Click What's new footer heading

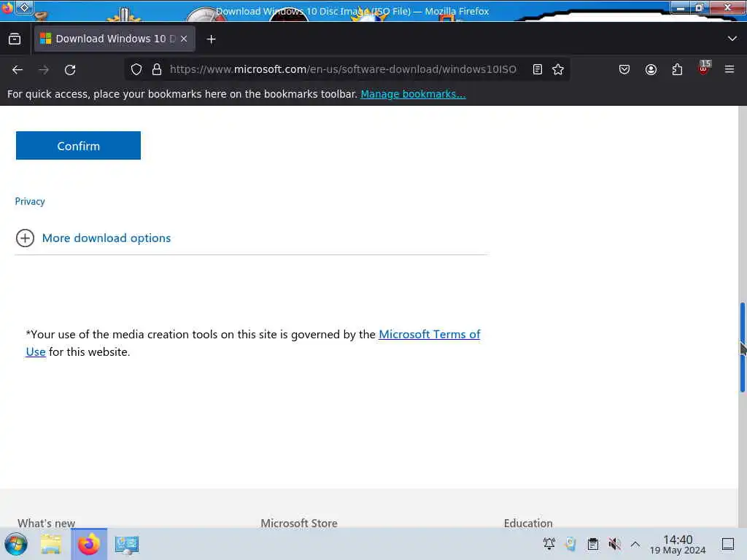(x=46, y=523)
